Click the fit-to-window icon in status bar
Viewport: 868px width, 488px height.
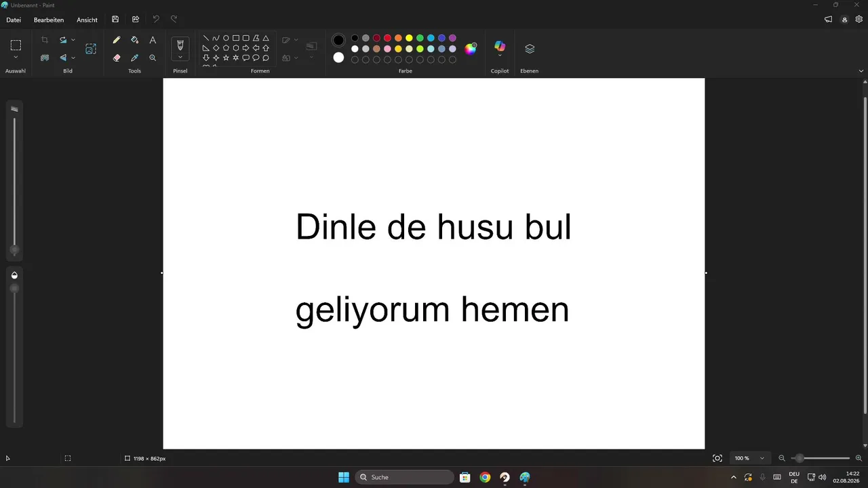717,458
